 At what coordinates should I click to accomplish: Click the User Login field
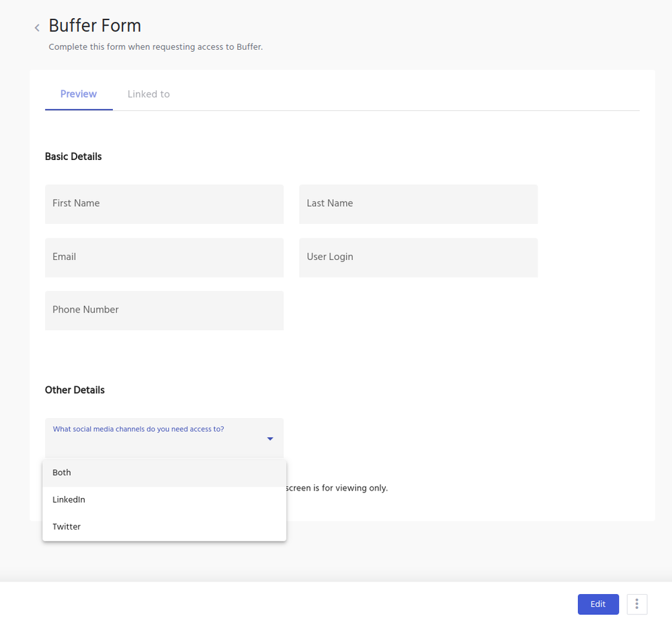coord(417,257)
